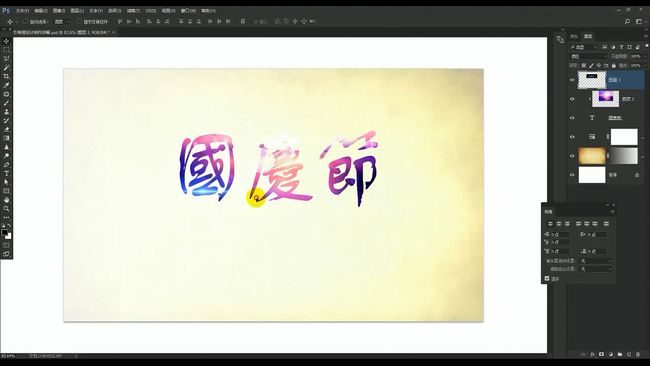Switch to the 图层 (Layers) panel tab
Screen dimensions: 650x366
tap(588, 36)
